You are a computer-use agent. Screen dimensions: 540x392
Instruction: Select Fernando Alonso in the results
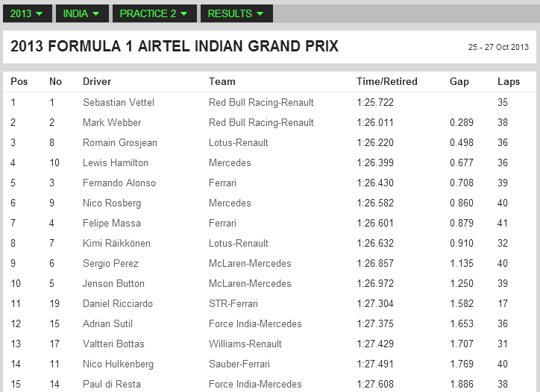coord(119,183)
